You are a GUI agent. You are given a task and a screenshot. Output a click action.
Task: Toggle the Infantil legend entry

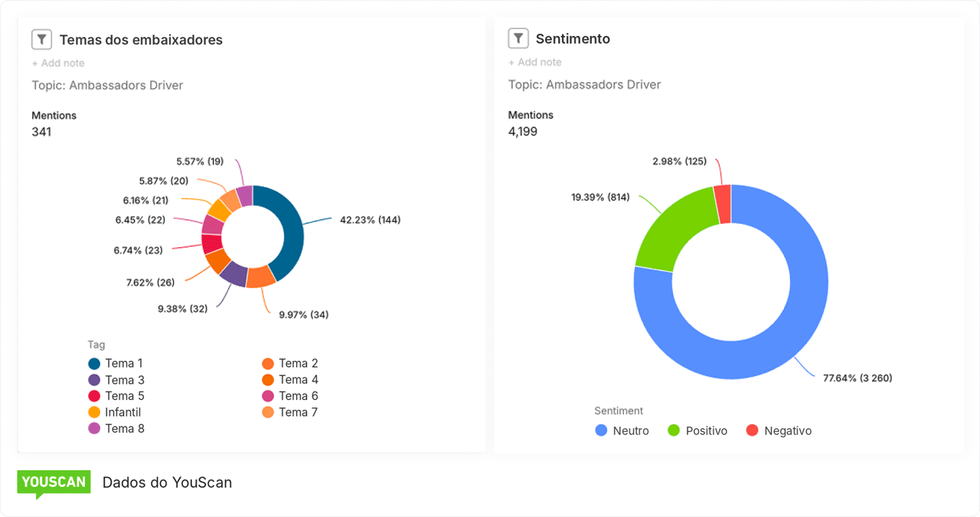[115, 412]
